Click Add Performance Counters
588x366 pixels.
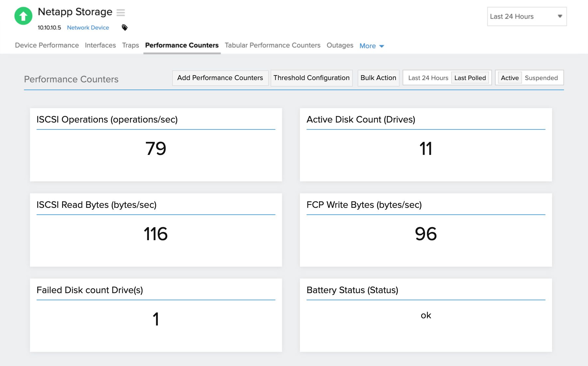220,78
